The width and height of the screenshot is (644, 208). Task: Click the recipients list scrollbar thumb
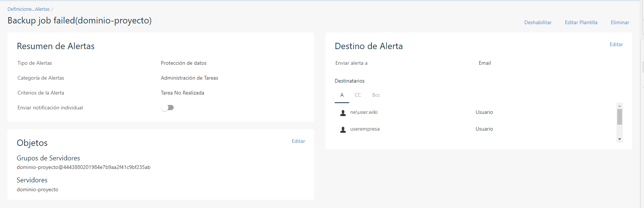point(619,117)
